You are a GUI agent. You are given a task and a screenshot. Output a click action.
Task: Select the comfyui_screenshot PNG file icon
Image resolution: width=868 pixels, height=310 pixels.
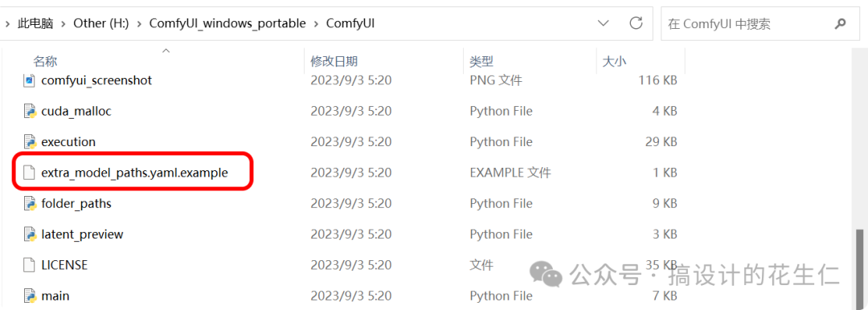(x=30, y=80)
